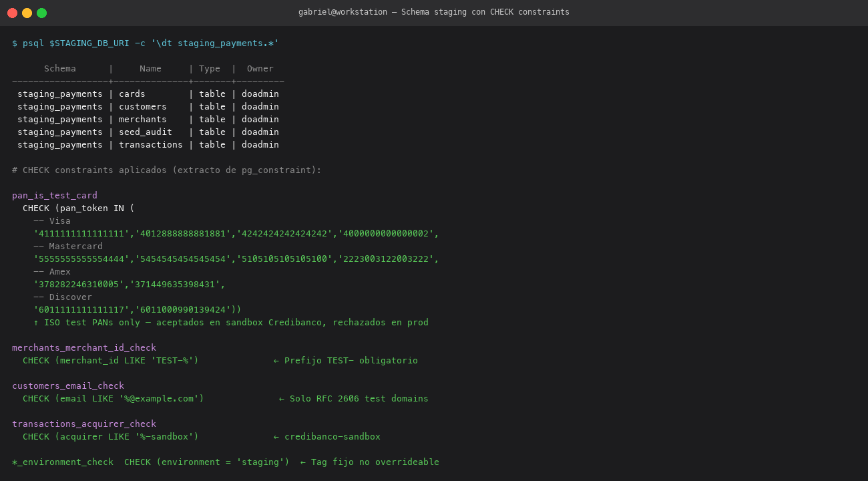Click 'doadmin' owner in the cards row

[x=260, y=94]
